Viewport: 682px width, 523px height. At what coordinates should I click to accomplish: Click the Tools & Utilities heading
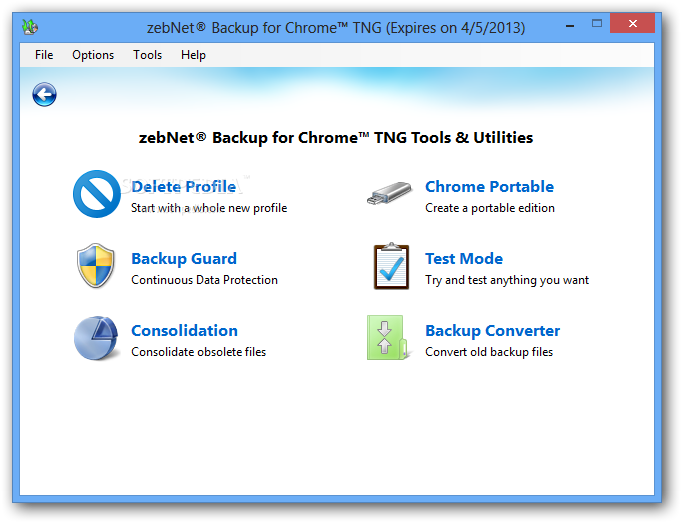point(336,137)
